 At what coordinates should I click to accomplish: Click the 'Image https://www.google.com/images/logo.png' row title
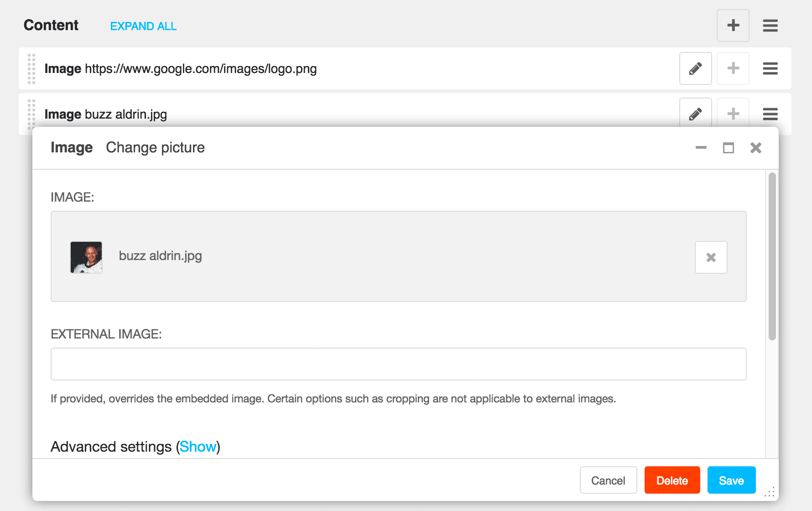pos(181,69)
